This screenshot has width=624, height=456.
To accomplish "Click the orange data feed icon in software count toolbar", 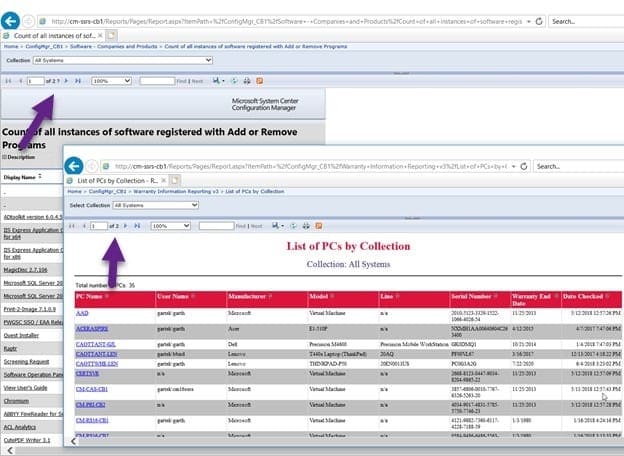I will 259,81.
